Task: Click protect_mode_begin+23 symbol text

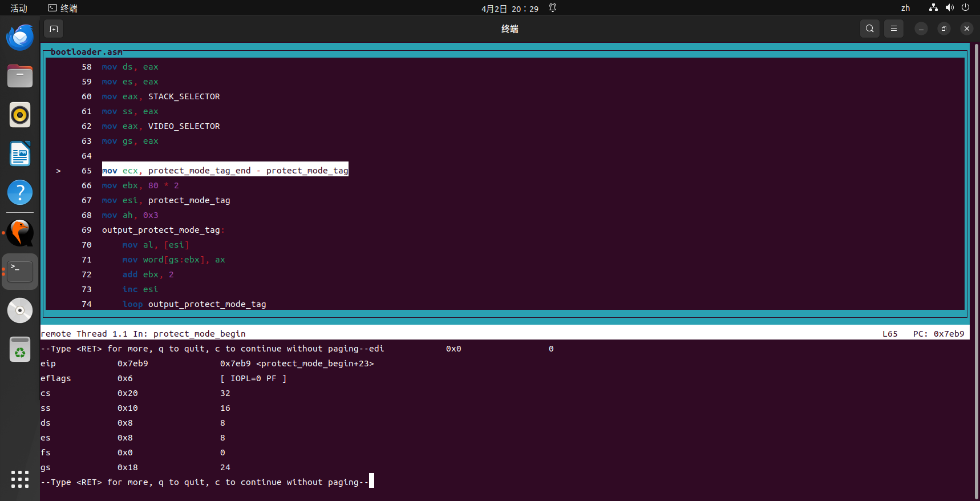Action: pos(315,363)
